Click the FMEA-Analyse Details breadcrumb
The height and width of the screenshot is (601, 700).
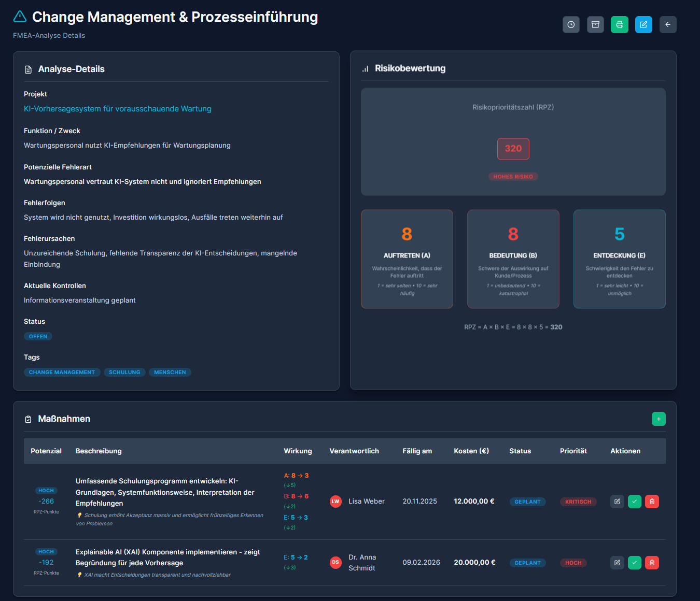[49, 35]
